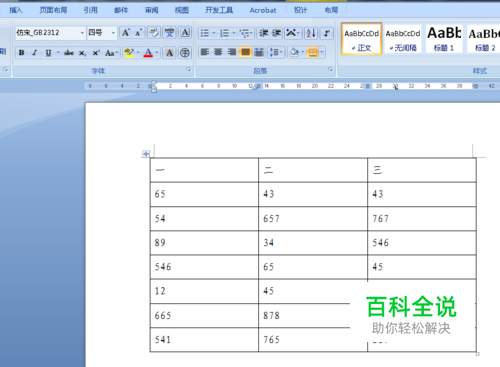500x367 pixels.
Task: Open the Developer Tools ribbon tab
Action: (x=219, y=10)
